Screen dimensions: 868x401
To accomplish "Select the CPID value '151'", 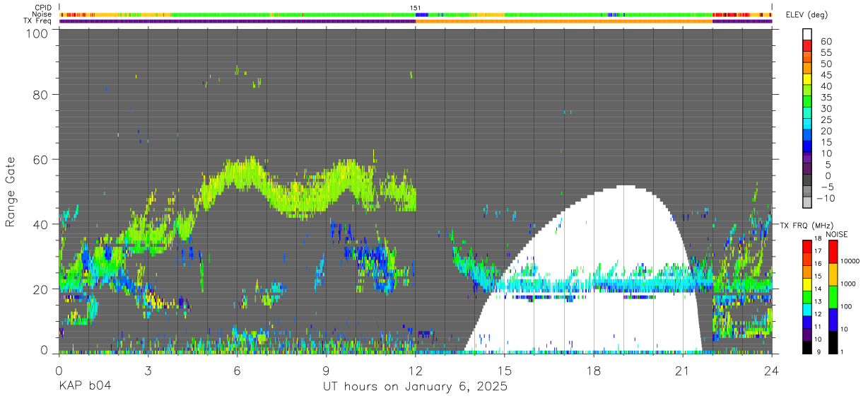I will coord(416,8).
